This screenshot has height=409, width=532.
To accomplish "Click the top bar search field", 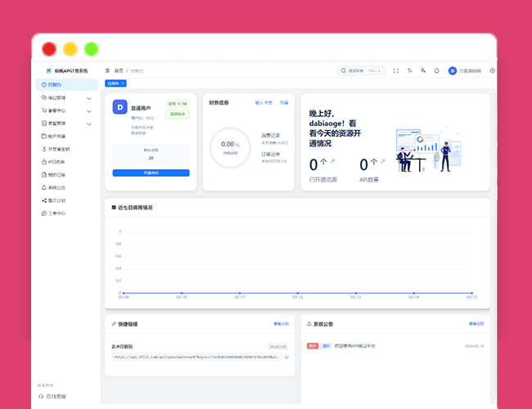I will click(362, 70).
